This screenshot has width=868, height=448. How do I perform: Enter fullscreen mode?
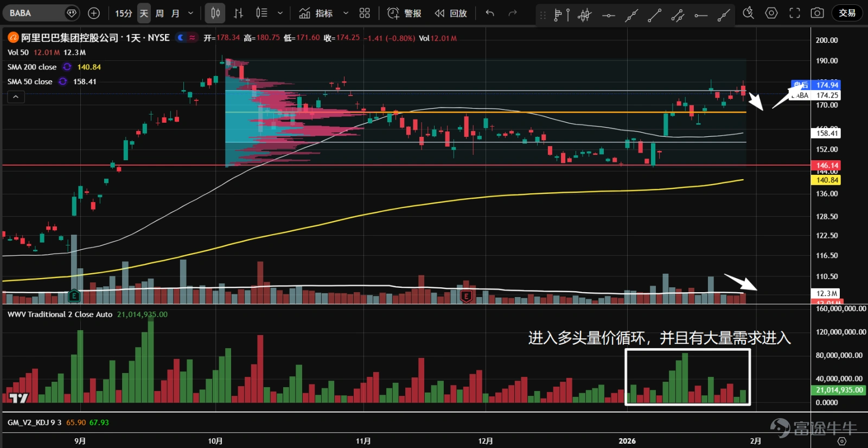[795, 13]
